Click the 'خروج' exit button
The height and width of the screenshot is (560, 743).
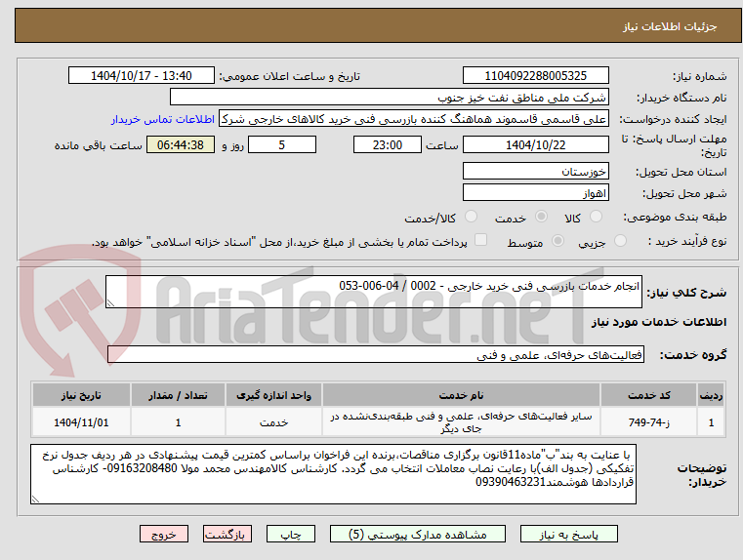click(164, 534)
